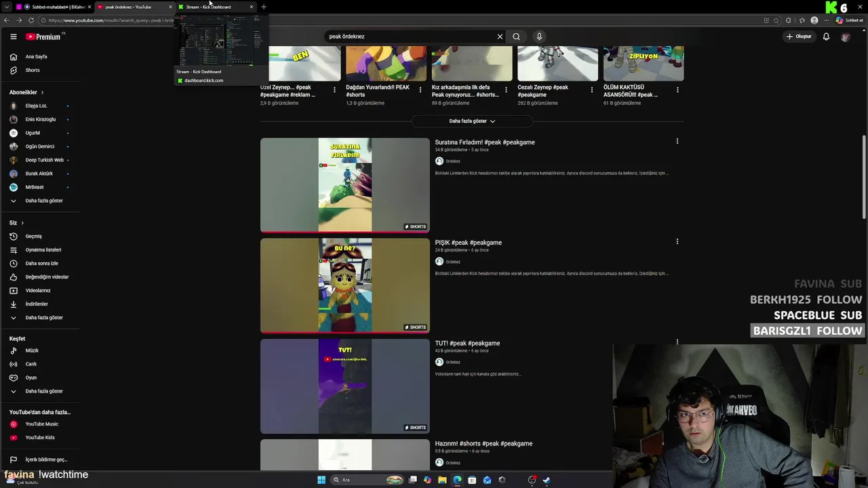
Task: Open 'PIŞIK' video thumbnail
Action: tap(345, 285)
